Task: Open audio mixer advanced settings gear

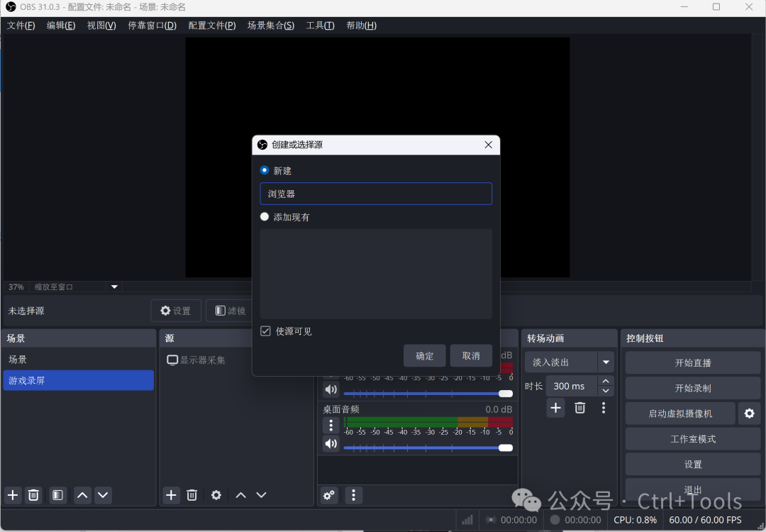Action: 329,495
